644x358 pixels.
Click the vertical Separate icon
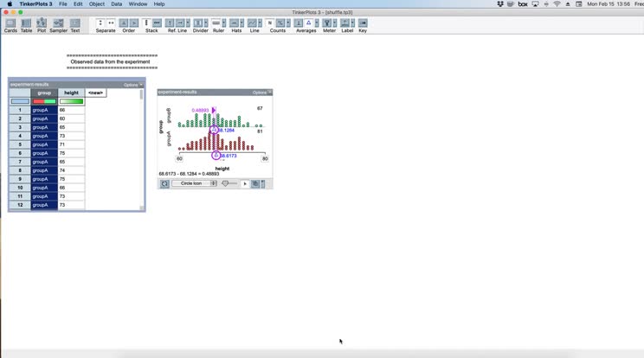pyautogui.click(x=100, y=23)
